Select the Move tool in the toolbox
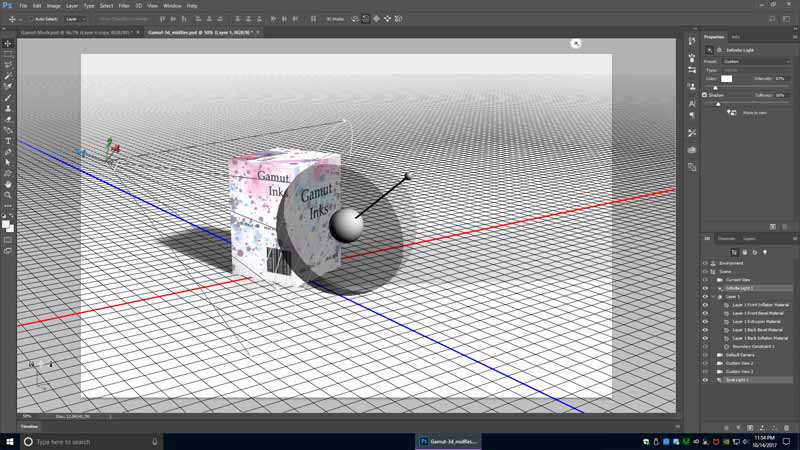Image resolution: width=800 pixels, height=450 pixels. click(8, 43)
